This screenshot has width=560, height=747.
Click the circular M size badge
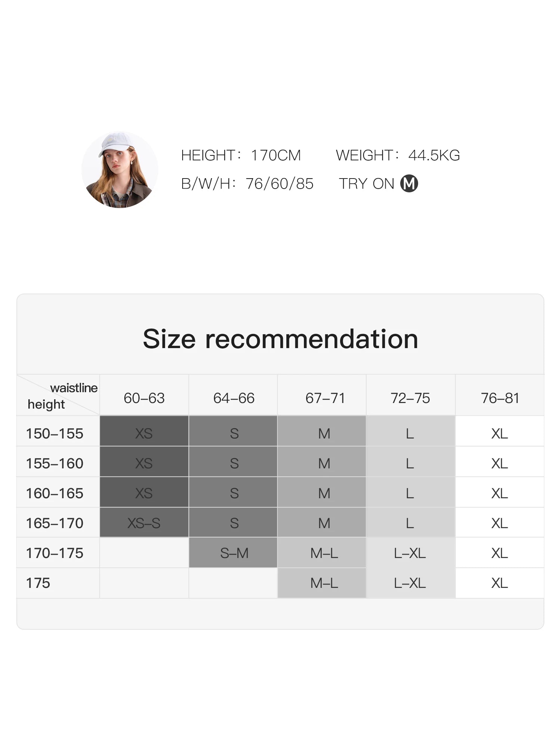pos(409,183)
